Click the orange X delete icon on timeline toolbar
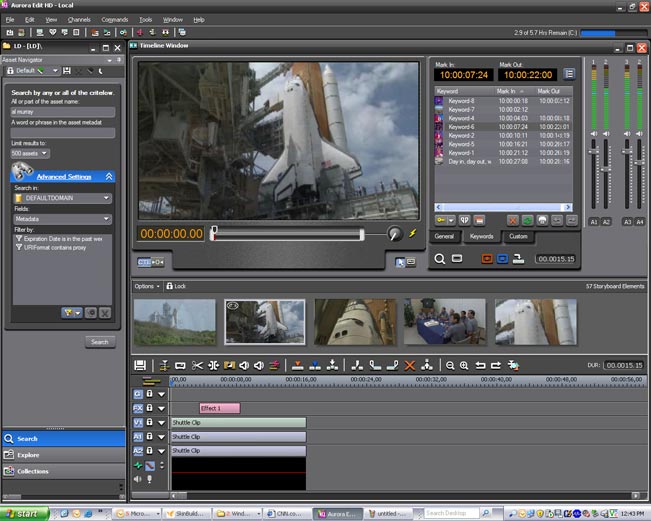The height and width of the screenshot is (521, 651). [409, 366]
